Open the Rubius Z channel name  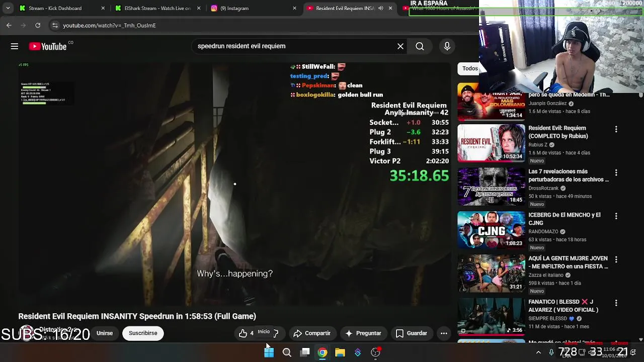coord(538,145)
